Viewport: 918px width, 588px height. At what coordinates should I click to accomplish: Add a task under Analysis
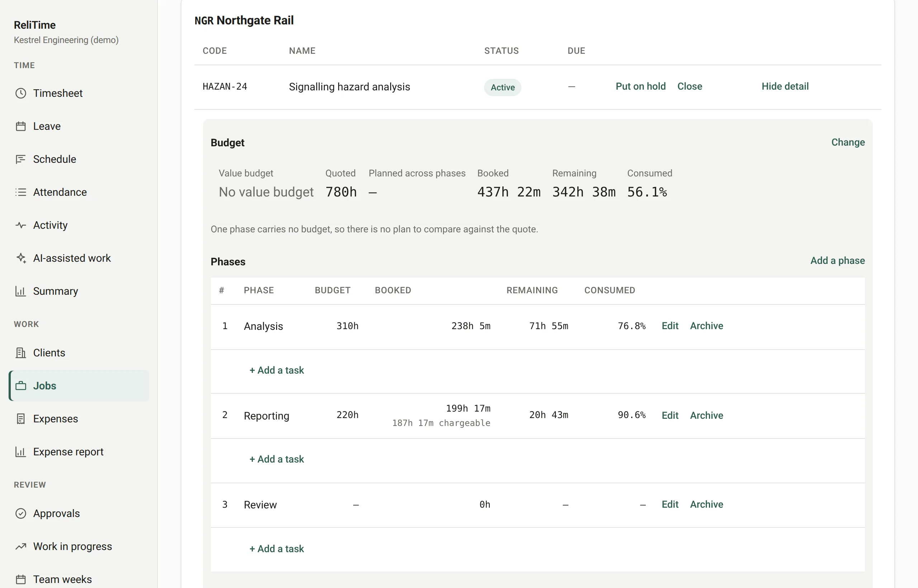[x=276, y=370]
